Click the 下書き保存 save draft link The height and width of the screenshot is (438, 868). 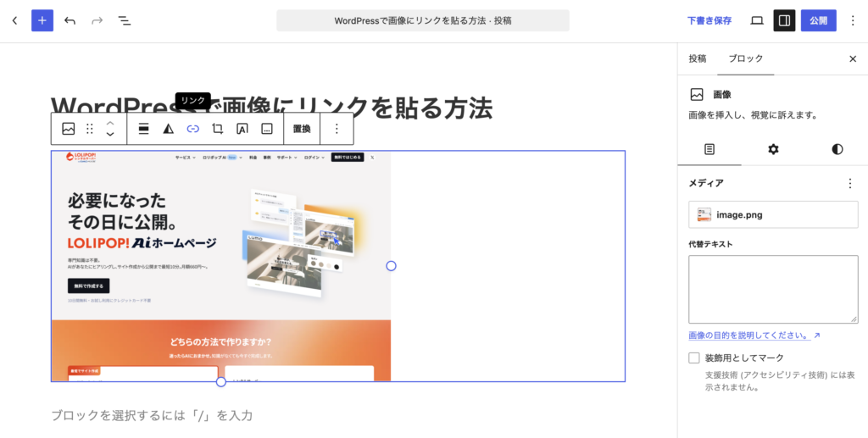709,20
